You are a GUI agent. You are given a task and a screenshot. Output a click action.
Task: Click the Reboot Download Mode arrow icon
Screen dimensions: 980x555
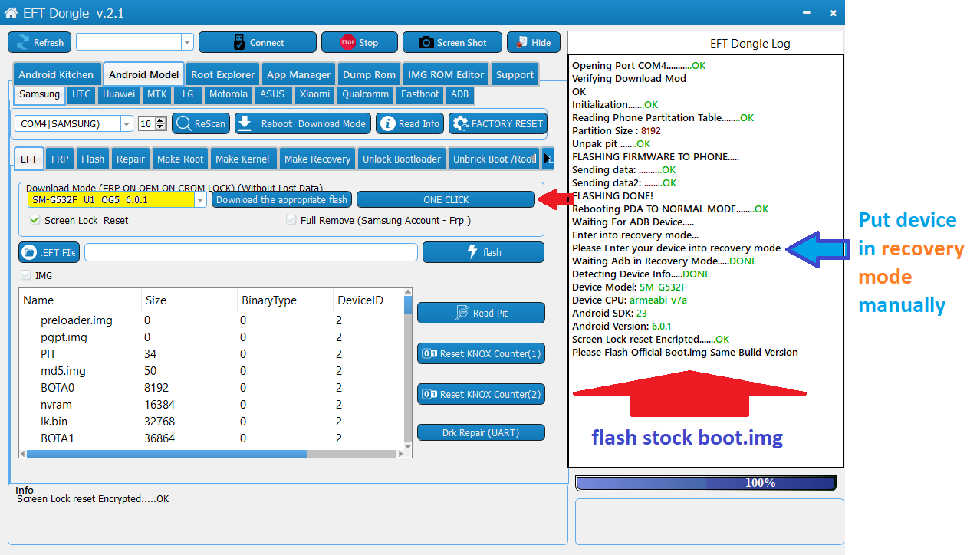click(x=245, y=123)
